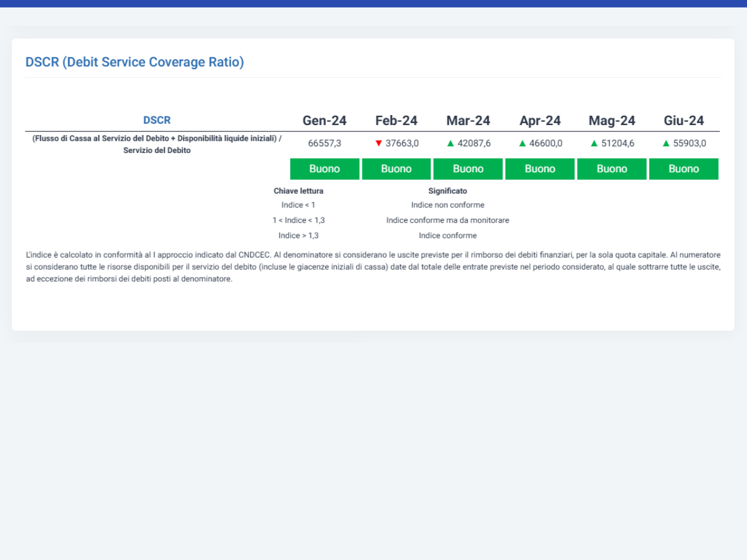The width and height of the screenshot is (747, 560).
Task: Click the Chiave lettura legend heading
Action: click(x=299, y=191)
